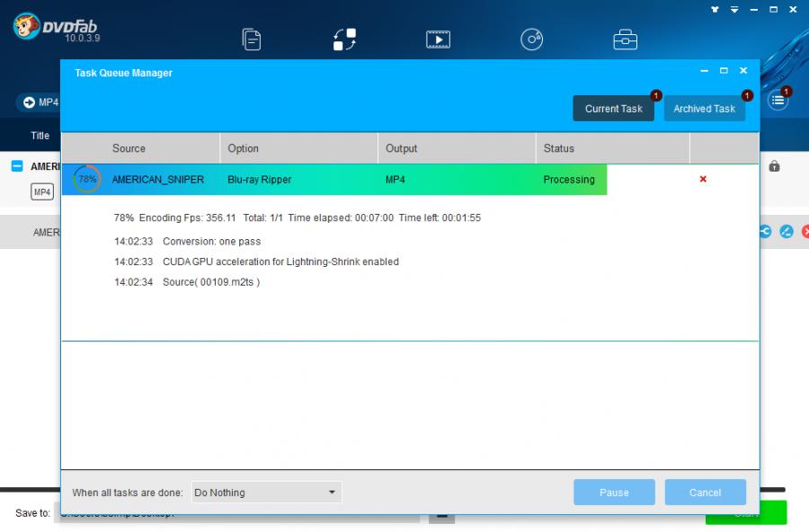809x532 pixels.
Task: Click the Blu-ray Ripper option cell
Action: (x=260, y=179)
